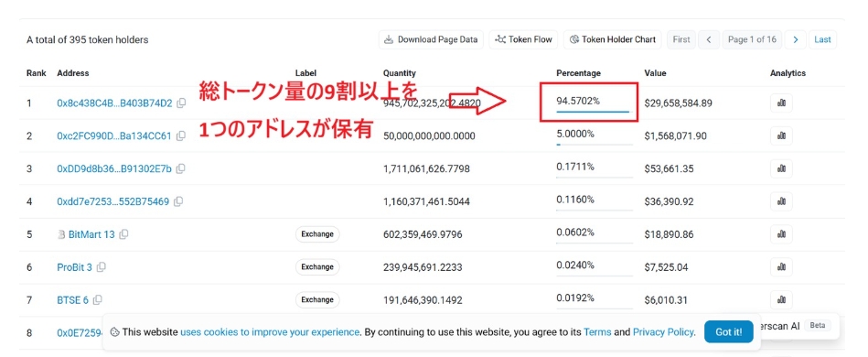Select quantity 602,359,469.9796
This screenshot has width=868, height=357.
click(x=423, y=234)
